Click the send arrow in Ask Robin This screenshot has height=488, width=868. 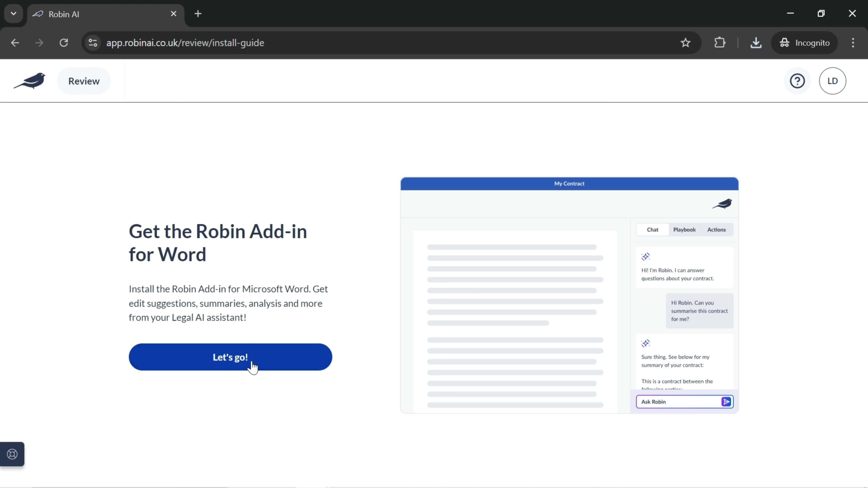coord(726,402)
